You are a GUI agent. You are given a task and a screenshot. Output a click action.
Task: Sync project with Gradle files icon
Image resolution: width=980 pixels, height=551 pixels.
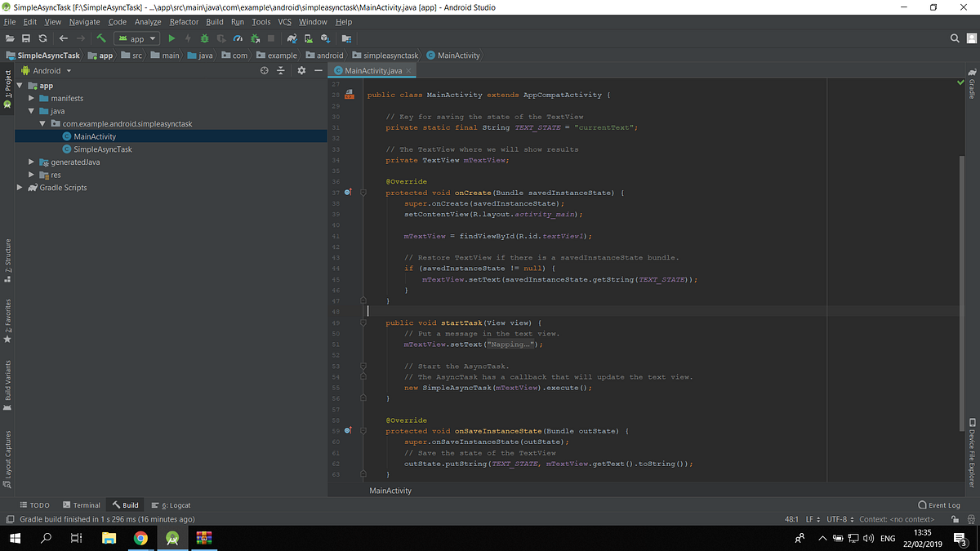pyautogui.click(x=292, y=38)
